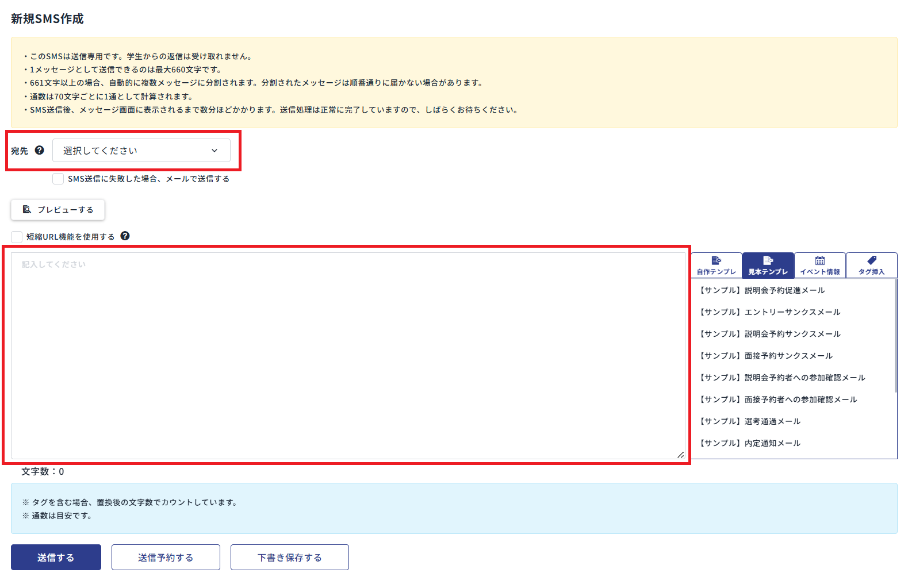Choose 【サンプル】内定通知メール from the list
Viewport: 908px width, 588px height.
point(749,443)
